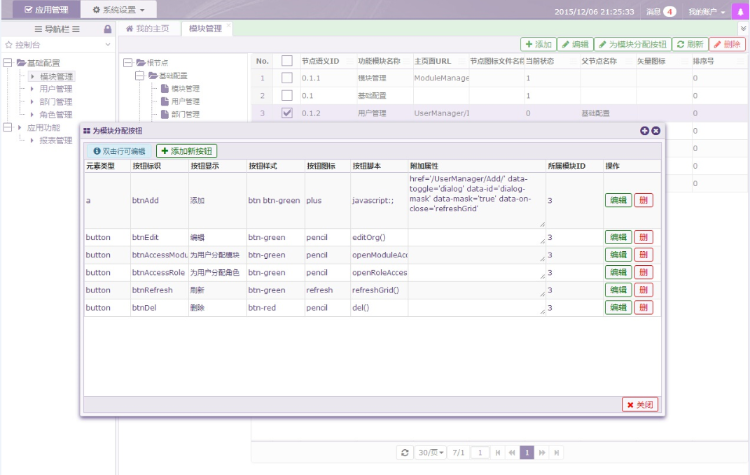Delete the btnDel row with red 删 button
The width and height of the screenshot is (750, 475).
pos(643,308)
